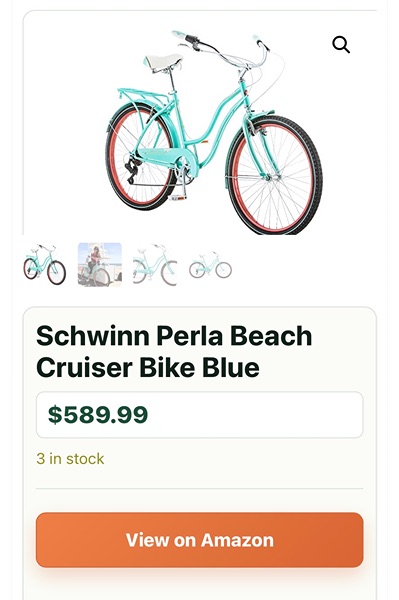Click the 3 in stock availability text
399x600 pixels.
pyautogui.click(x=70, y=458)
